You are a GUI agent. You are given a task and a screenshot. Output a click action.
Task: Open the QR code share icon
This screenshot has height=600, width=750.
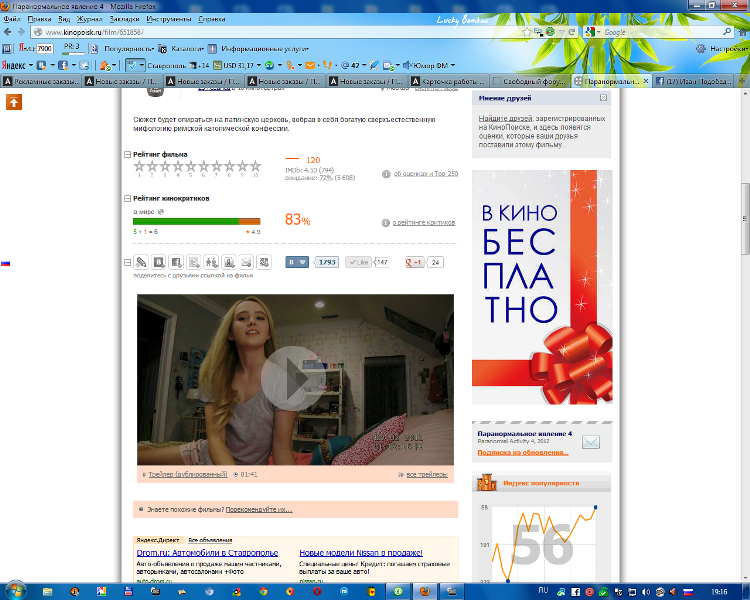pyautogui.click(x=264, y=262)
